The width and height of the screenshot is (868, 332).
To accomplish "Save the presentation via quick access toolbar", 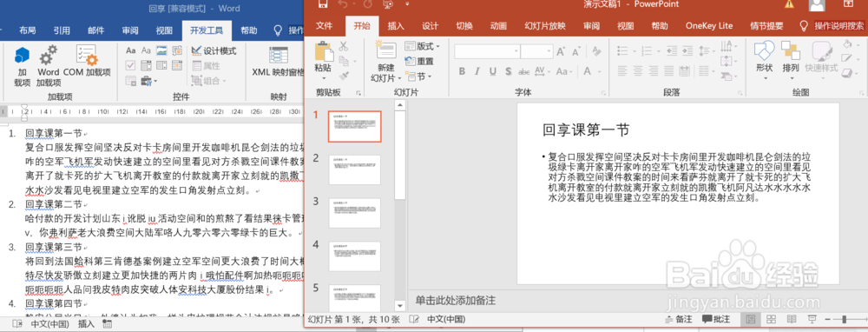I will [x=323, y=4].
